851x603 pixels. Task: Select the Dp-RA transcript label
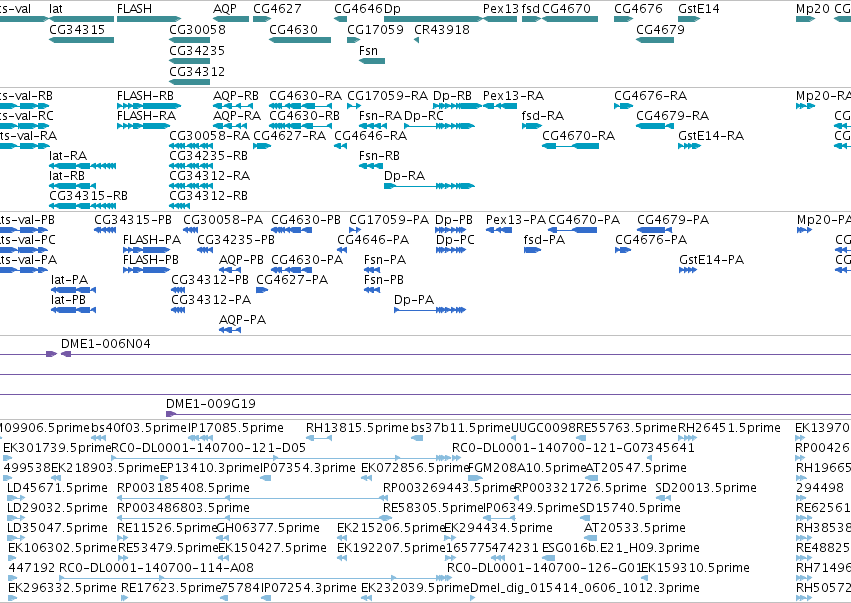coord(404,176)
